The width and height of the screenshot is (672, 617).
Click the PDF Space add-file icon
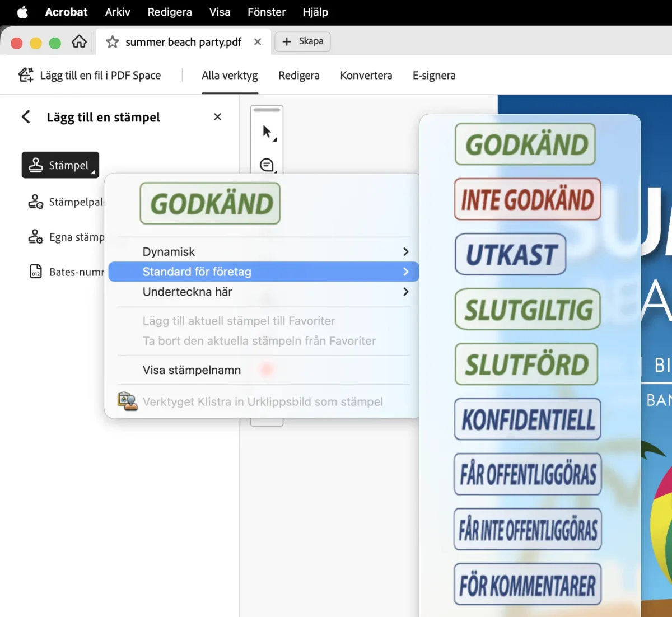[x=26, y=75]
